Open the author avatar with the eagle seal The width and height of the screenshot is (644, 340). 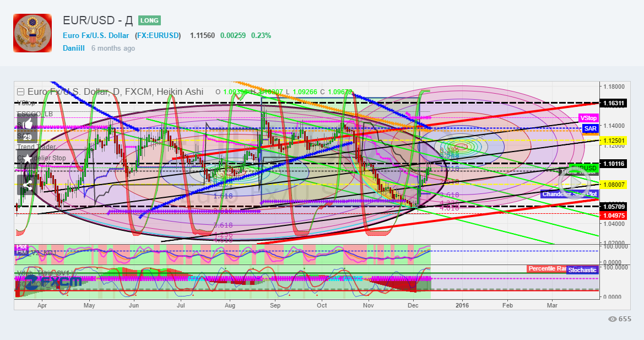click(33, 33)
